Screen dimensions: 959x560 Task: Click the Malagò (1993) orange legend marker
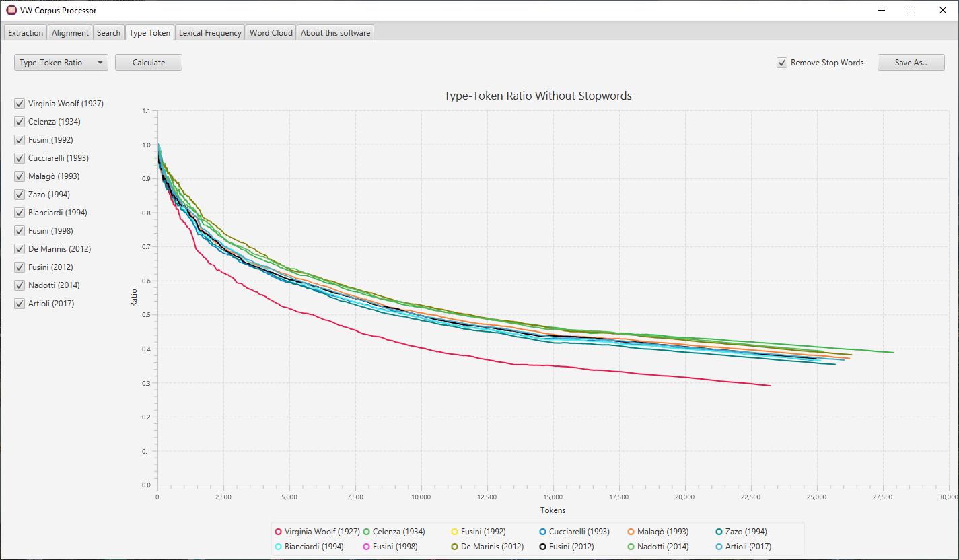pos(631,532)
